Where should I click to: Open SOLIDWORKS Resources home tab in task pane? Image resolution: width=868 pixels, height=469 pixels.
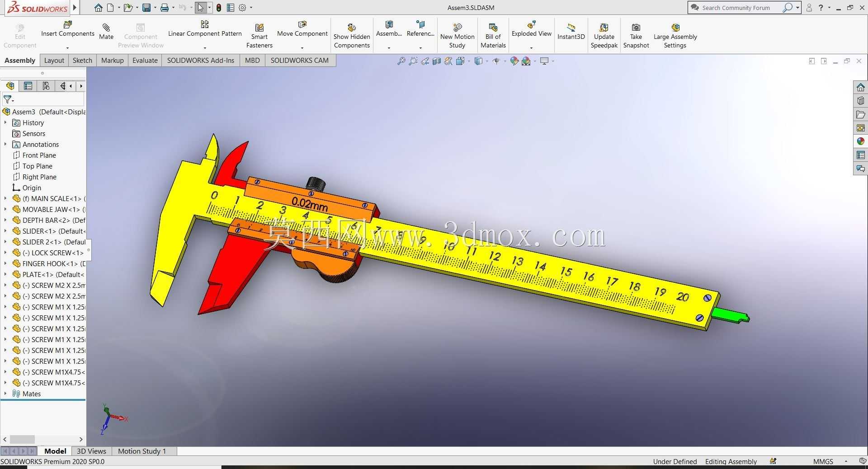pyautogui.click(x=860, y=87)
